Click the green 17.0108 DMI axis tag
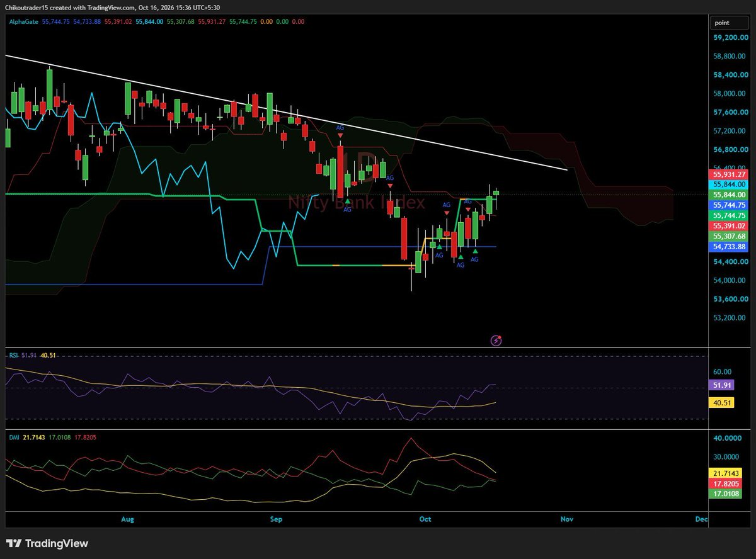 click(x=726, y=494)
